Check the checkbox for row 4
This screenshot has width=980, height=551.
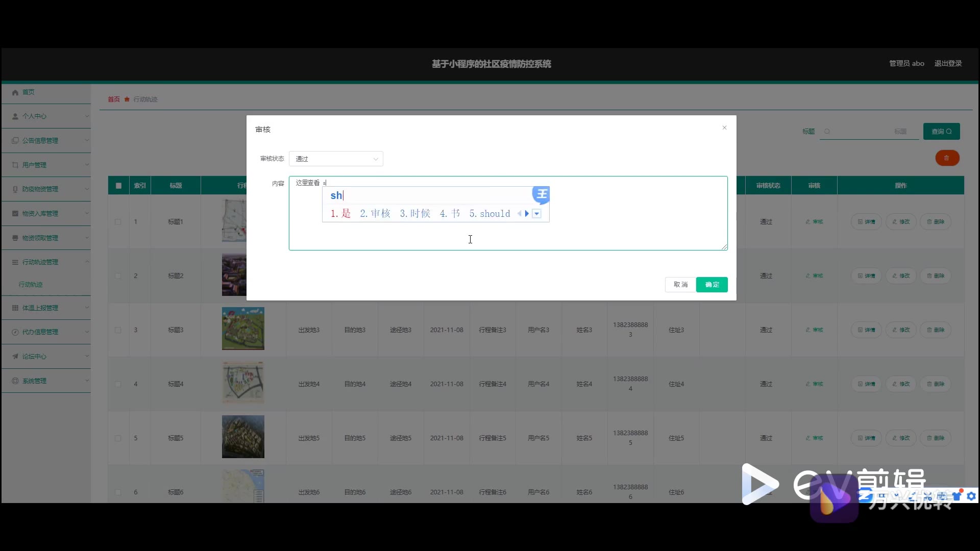click(x=118, y=384)
